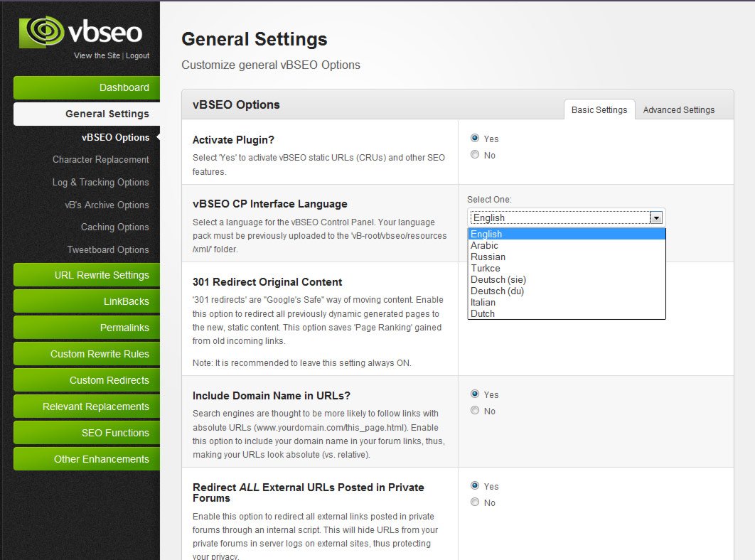Click the vBSEO Options panel title
Screen dimensions: 755x560
[x=236, y=104]
